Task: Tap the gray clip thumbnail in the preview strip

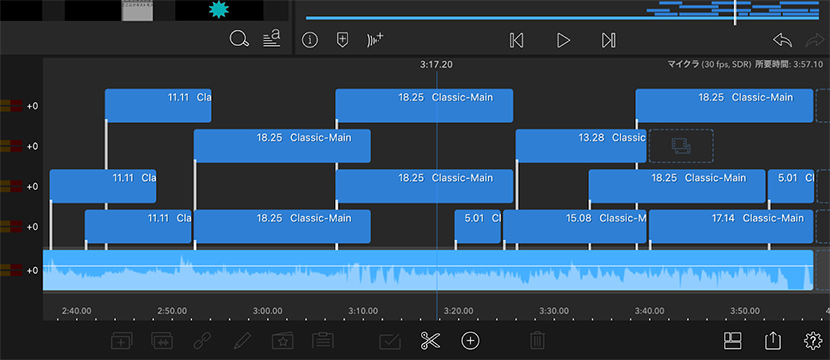Action: [137, 11]
